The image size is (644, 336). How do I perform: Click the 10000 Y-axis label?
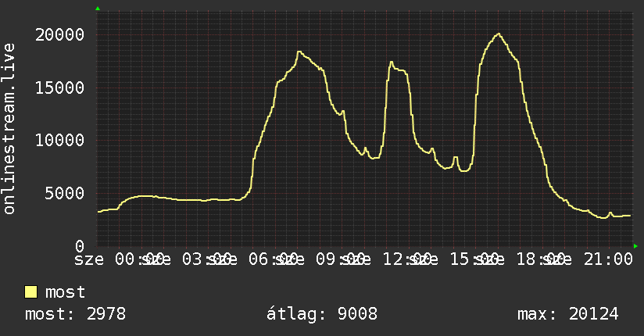tap(59, 140)
